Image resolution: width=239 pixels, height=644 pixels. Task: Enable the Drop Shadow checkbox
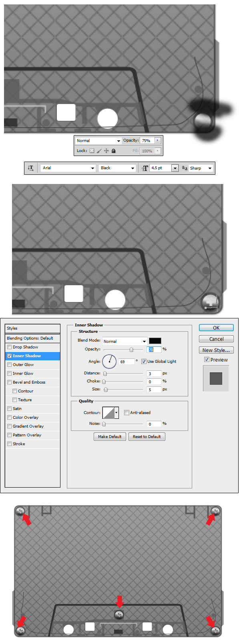9,347
